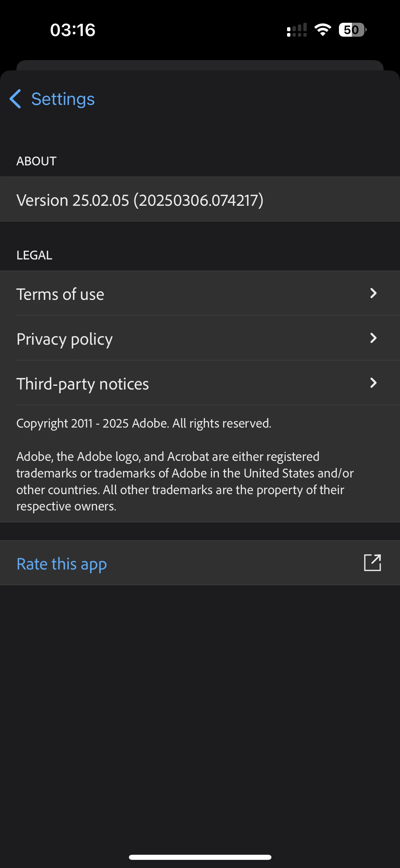Tap the back chevron icon beside Settings

point(16,99)
